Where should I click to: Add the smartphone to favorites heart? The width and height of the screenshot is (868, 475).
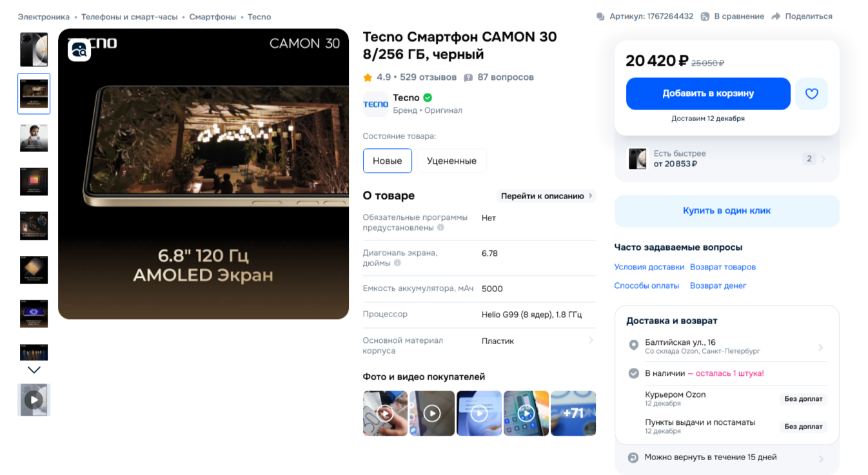coord(812,93)
